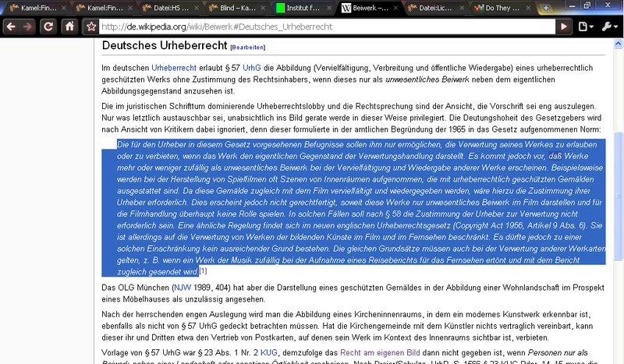The height and width of the screenshot is (364, 624).
Task: Open a new tab
Action: click(x=545, y=8)
